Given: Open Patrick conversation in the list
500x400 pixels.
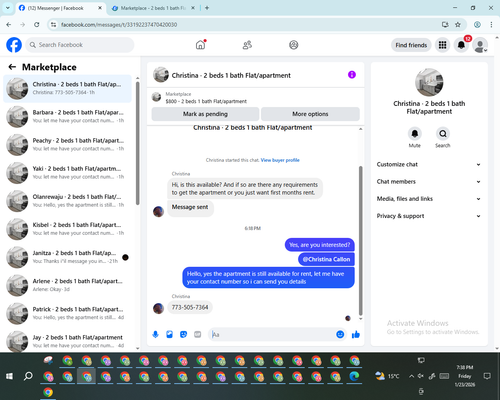Looking at the screenshot, I should pyautogui.click(x=67, y=313).
